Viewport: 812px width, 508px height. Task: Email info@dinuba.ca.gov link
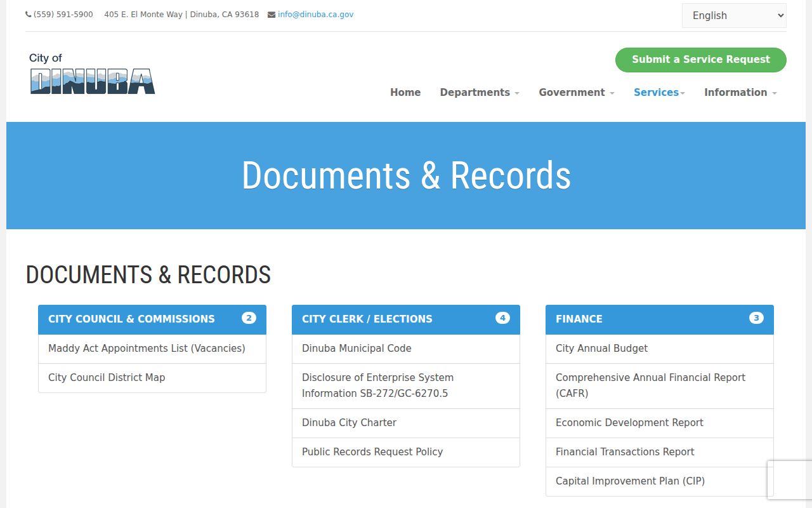pyautogui.click(x=315, y=15)
